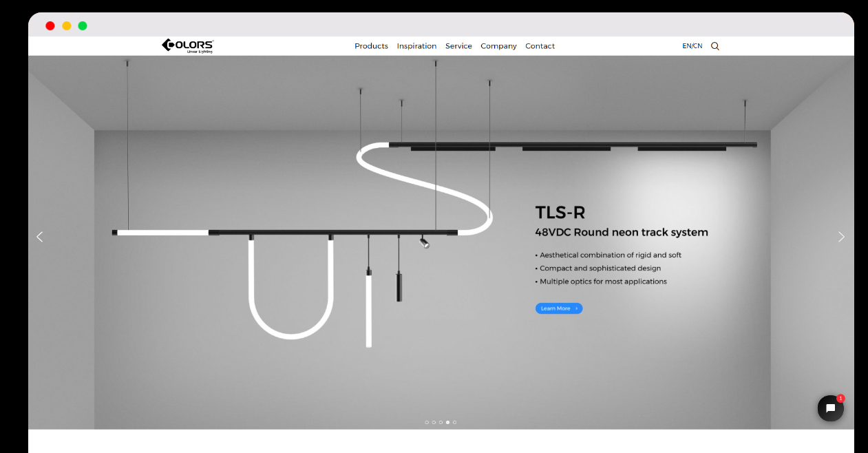Click the Colors Linear Lighting logo
This screenshot has width=868, height=453.
[x=187, y=45]
